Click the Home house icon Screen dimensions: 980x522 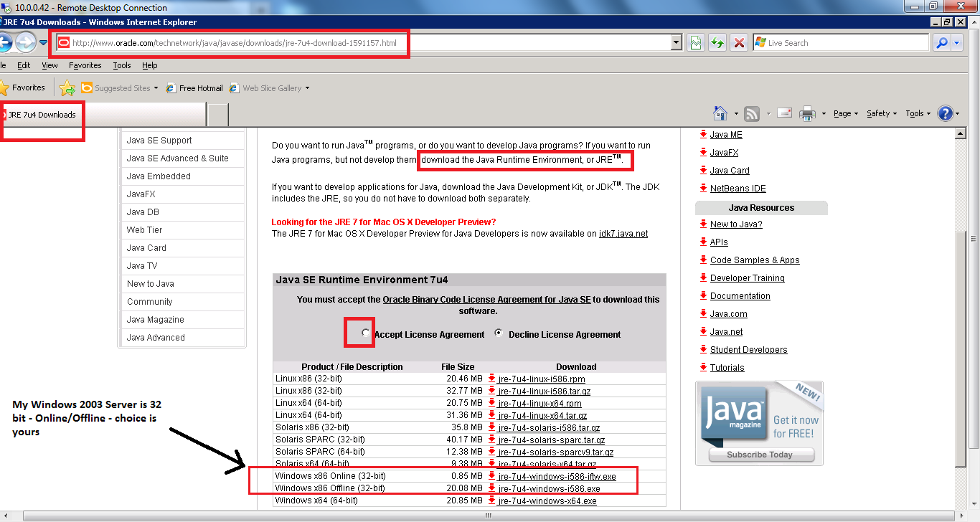coord(720,113)
